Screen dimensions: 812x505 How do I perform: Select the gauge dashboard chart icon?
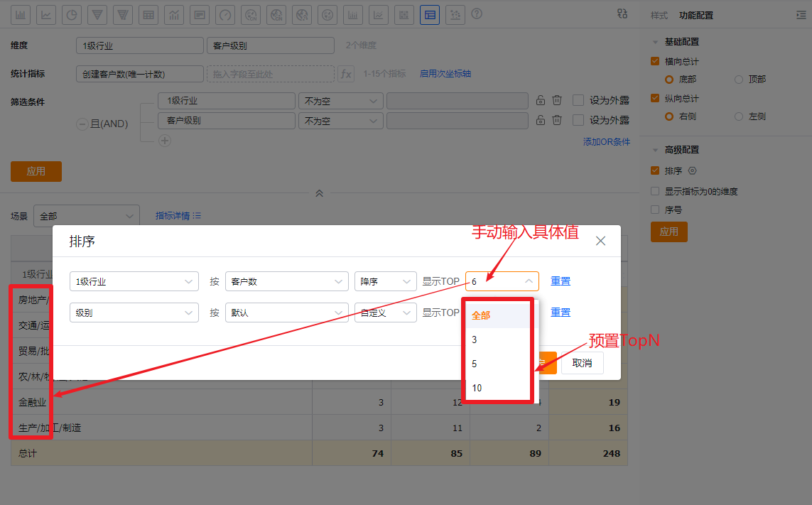(225, 15)
